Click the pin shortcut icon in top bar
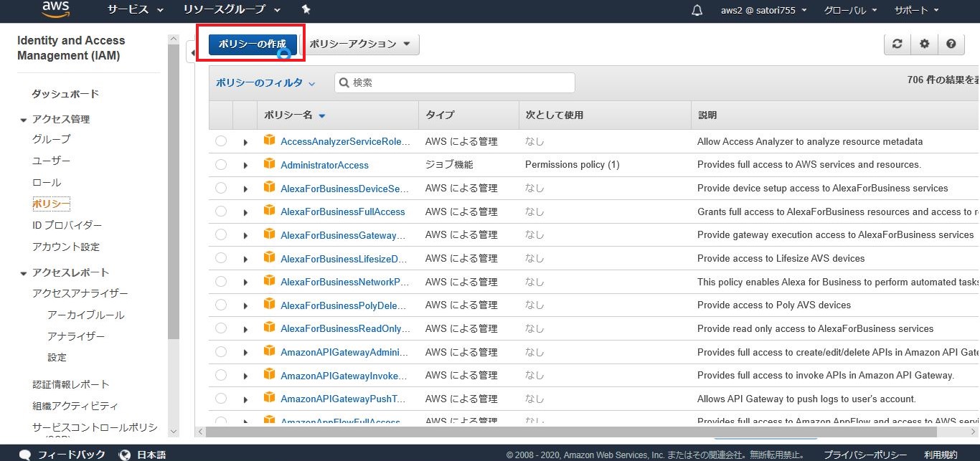Image resolution: width=980 pixels, height=461 pixels. click(x=306, y=9)
